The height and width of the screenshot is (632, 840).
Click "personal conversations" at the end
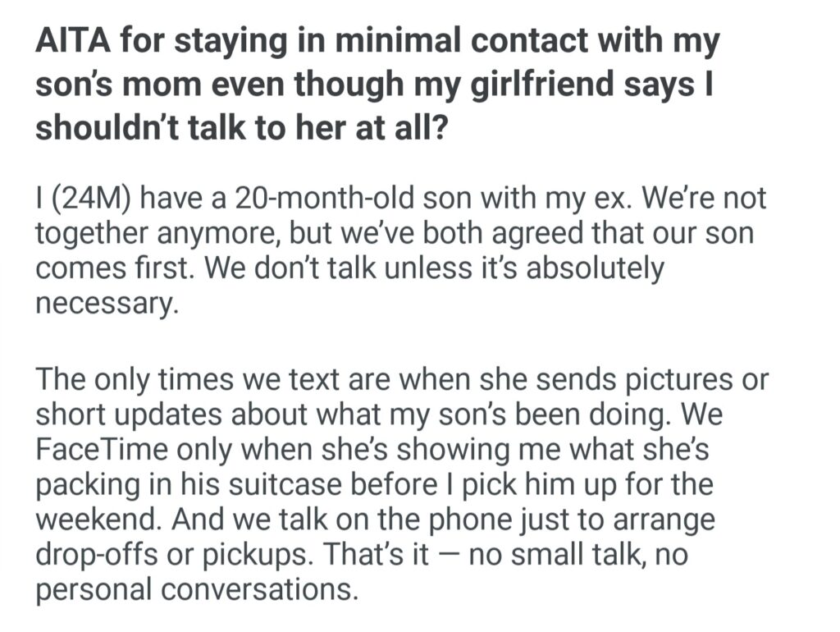(x=195, y=591)
